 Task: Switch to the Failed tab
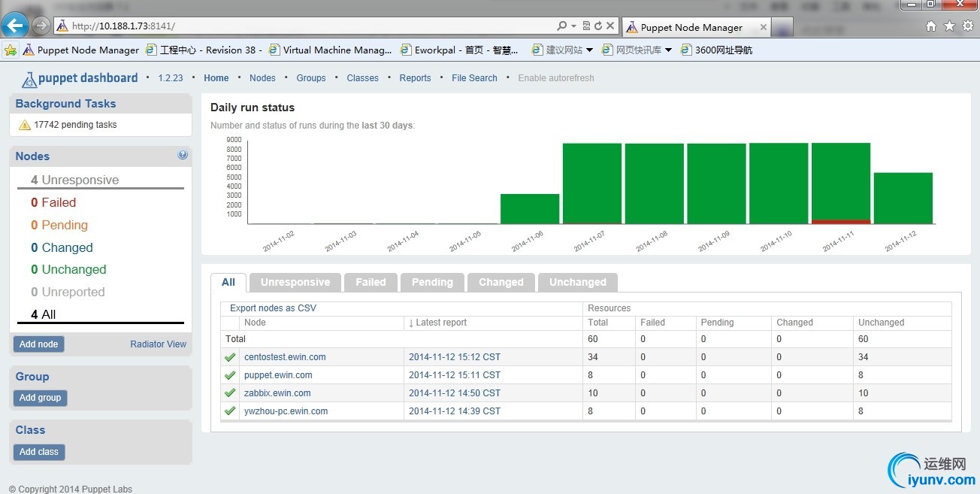(371, 283)
